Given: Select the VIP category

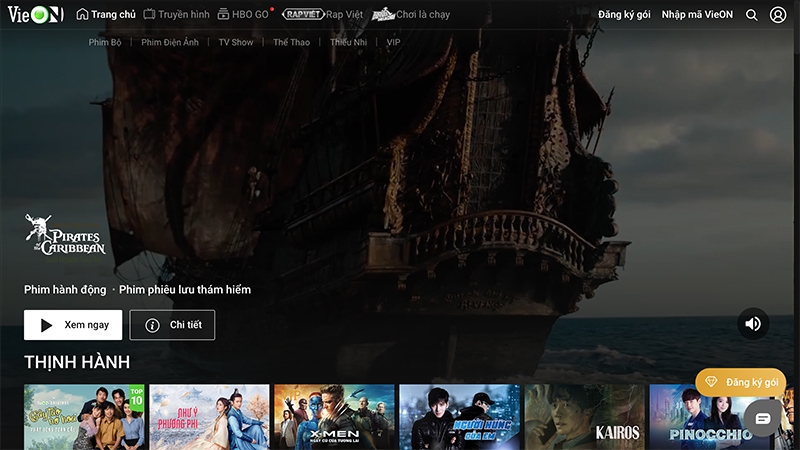Looking at the screenshot, I should pos(393,43).
